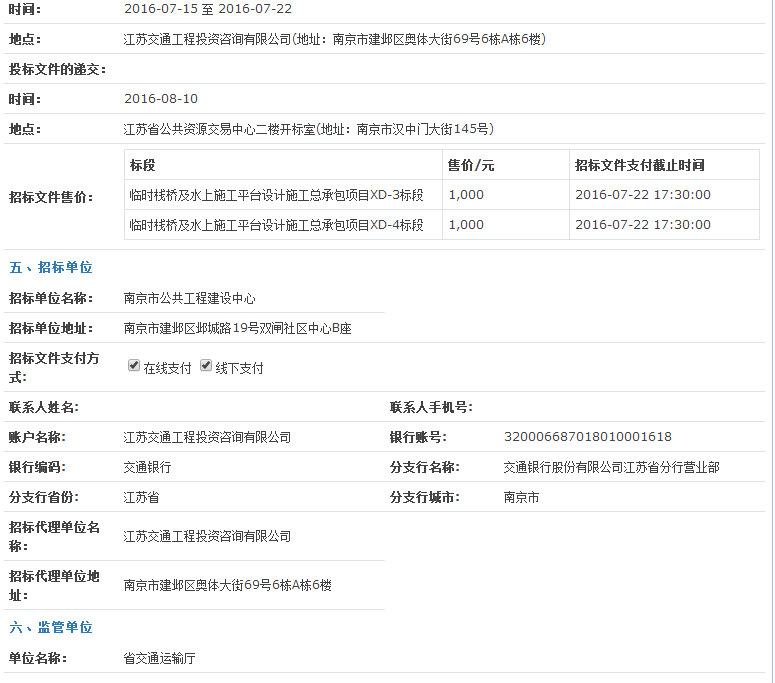Click the 标段 column header
The width and height of the screenshot is (775, 683).
(142, 165)
